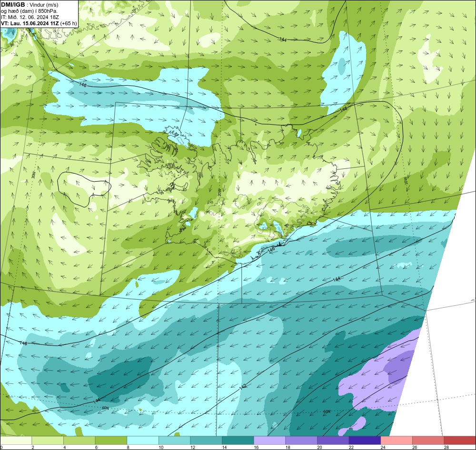Viewport: 476px width, 450px height.
Task: Click the 26–28 m/s salmon red legend swatch
Action: point(428,440)
